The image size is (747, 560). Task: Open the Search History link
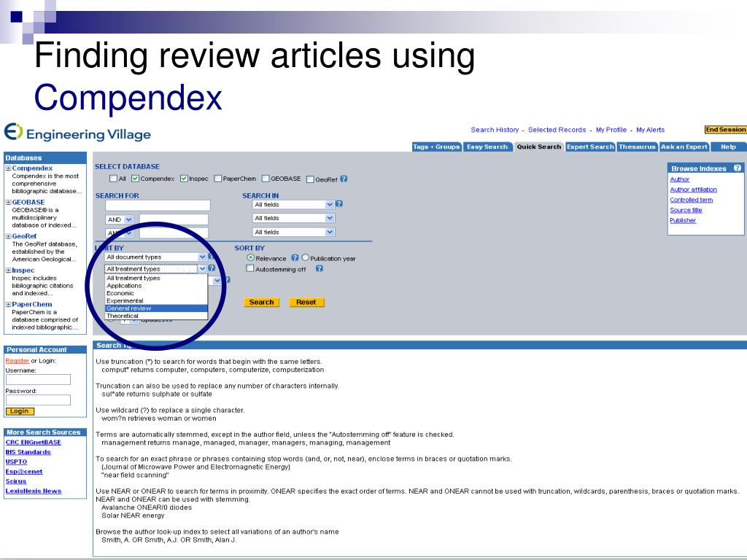tap(495, 130)
